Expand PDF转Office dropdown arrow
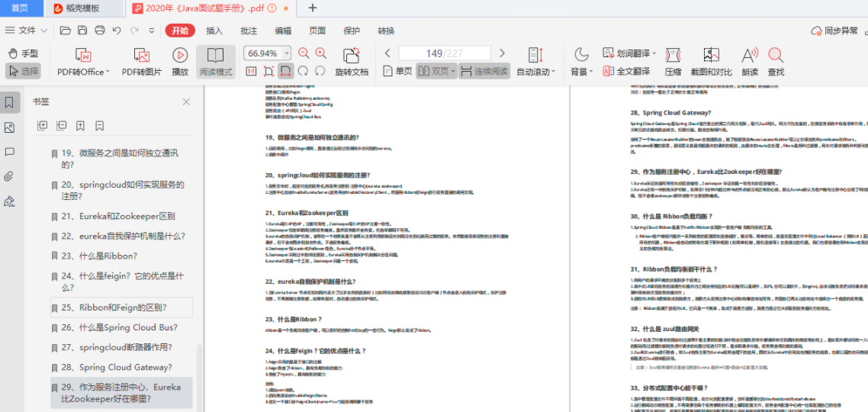This screenshot has height=412, width=868. pos(108,72)
